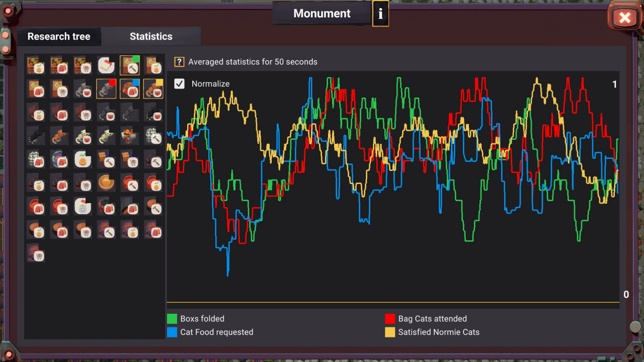Select the fruit crate shopping cart icon
Screen dimensions: 644x362
(x=83, y=65)
